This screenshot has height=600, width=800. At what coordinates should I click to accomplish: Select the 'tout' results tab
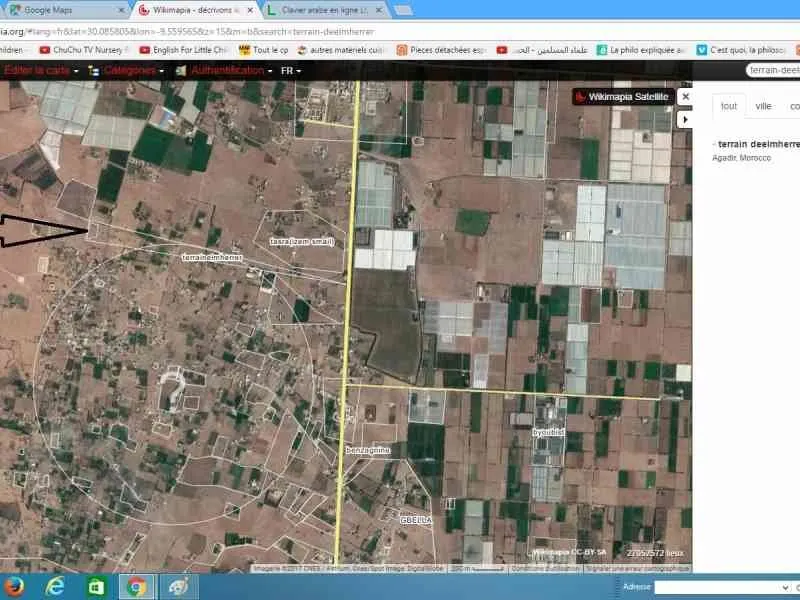[x=729, y=106]
